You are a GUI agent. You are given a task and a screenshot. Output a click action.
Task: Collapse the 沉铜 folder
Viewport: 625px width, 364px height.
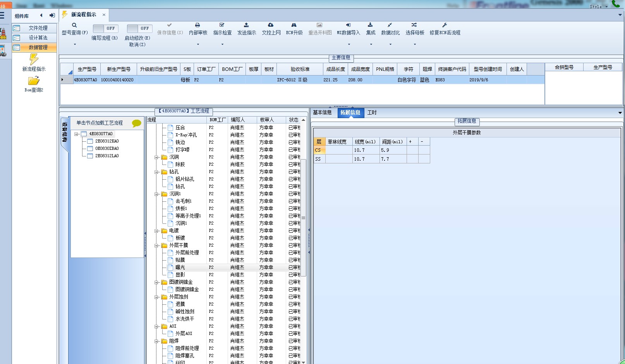click(156, 157)
